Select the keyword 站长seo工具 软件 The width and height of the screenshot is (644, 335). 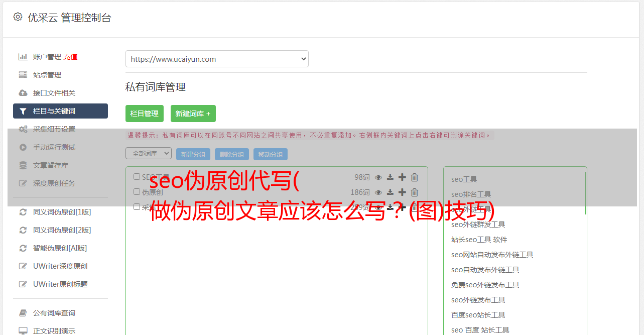click(x=479, y=240)
